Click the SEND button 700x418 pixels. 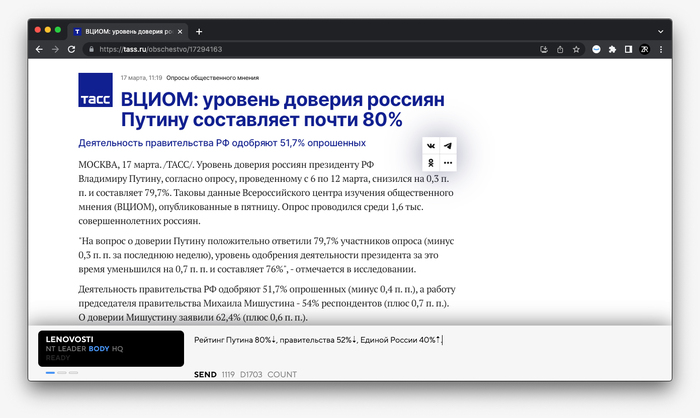pos(205,374)
